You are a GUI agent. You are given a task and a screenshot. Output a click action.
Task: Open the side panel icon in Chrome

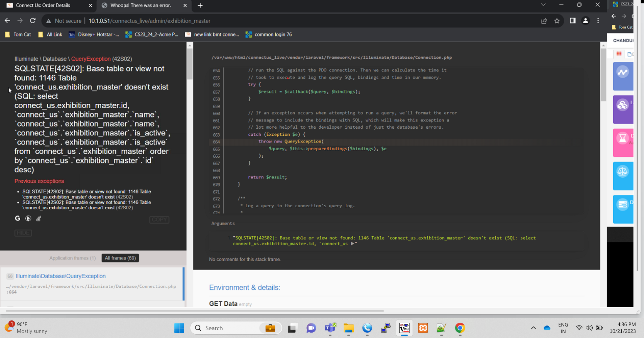click(572, 21)
